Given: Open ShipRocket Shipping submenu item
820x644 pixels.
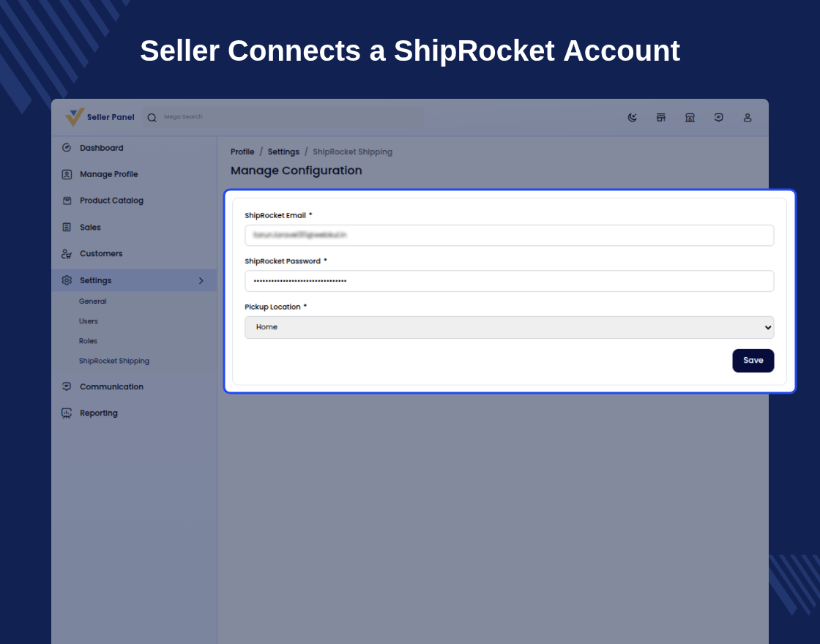Looking at the screenshot, I should (x=114, y=361).
